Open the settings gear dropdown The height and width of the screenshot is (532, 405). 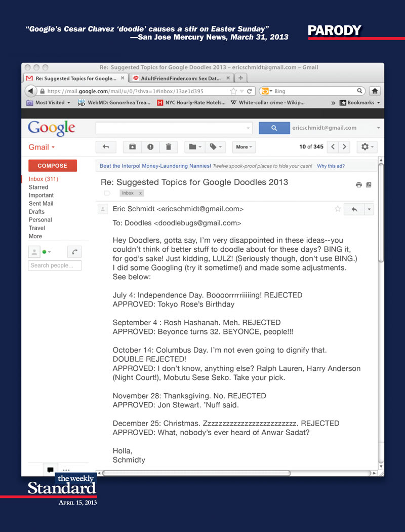tap(367, 147)
